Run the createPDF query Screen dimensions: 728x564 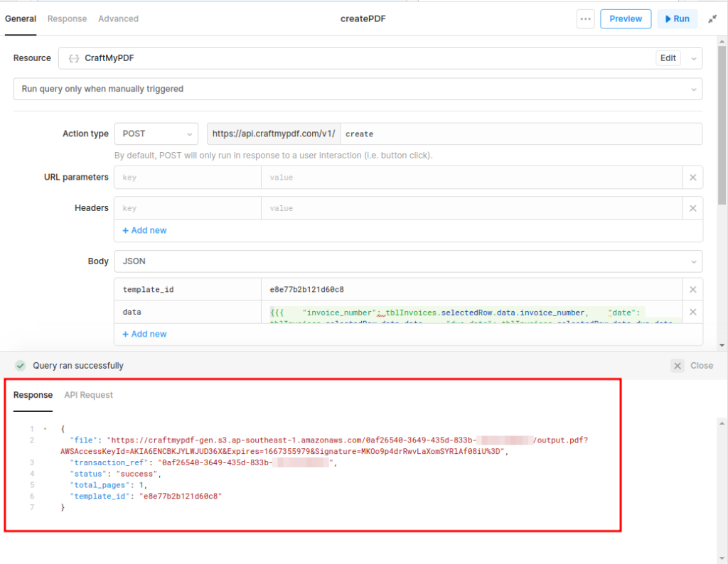[677, 19]
